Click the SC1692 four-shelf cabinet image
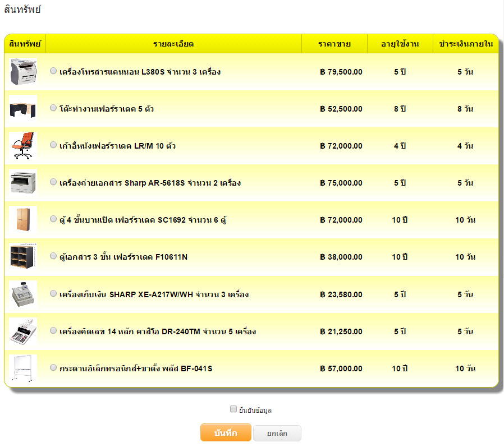 point(23,220)
